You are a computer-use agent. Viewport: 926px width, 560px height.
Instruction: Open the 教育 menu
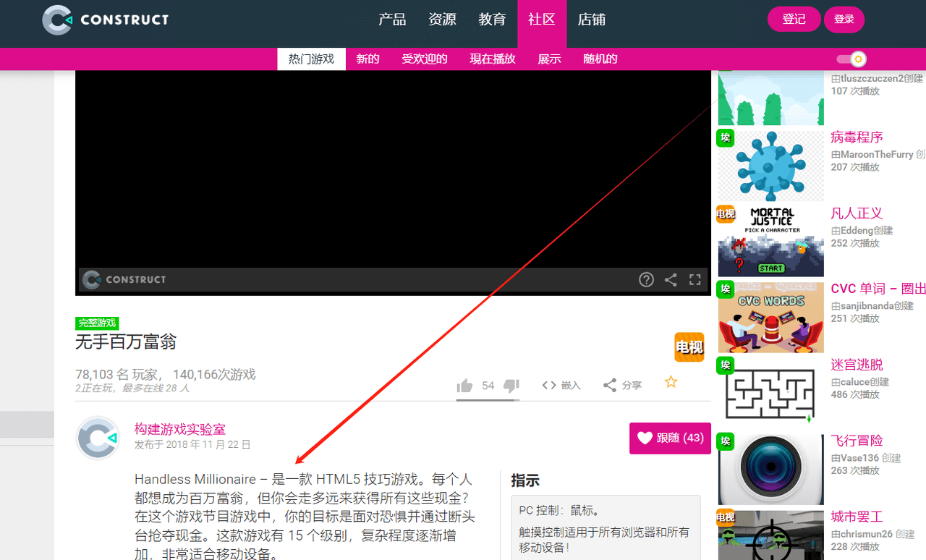(x=493, y=20)
